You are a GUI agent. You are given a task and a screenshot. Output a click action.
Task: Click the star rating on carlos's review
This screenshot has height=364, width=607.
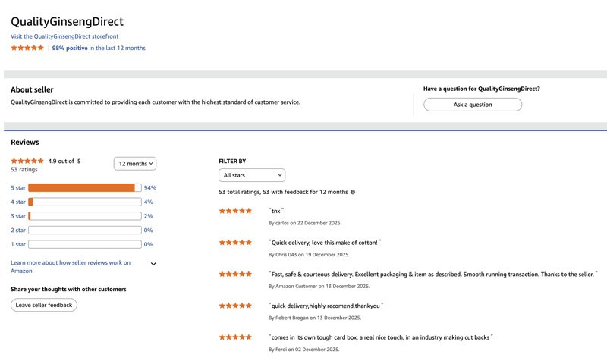(235, 211)
